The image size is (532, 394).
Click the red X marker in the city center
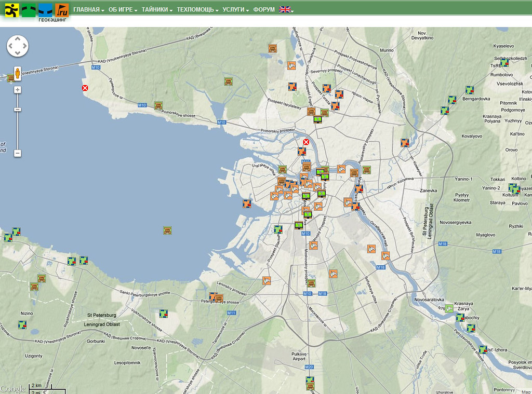click(x=307, y=142)
